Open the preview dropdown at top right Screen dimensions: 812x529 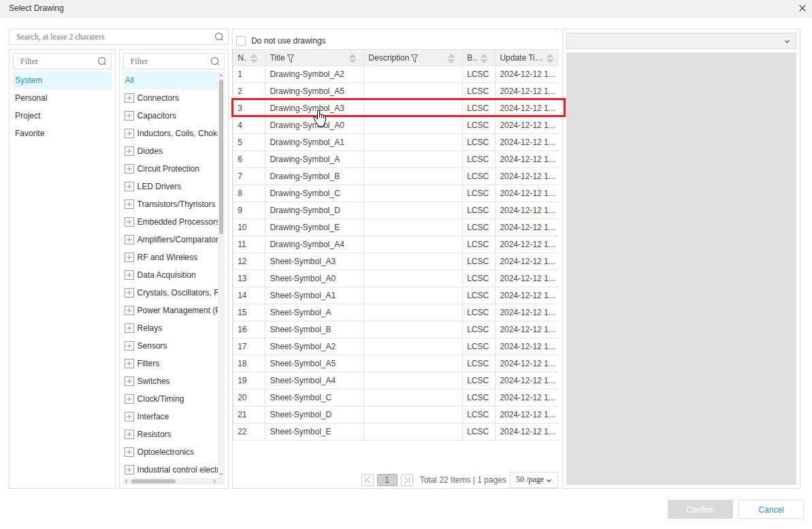point(681,41)
